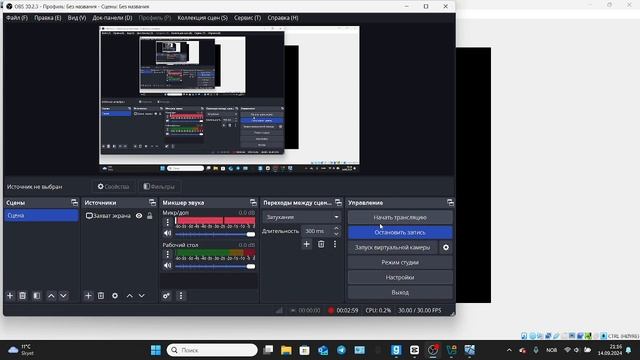Viewport: 640px width, 360px height.
Task: Open Рабочий стол channel options dots
Action: [167, 254]
